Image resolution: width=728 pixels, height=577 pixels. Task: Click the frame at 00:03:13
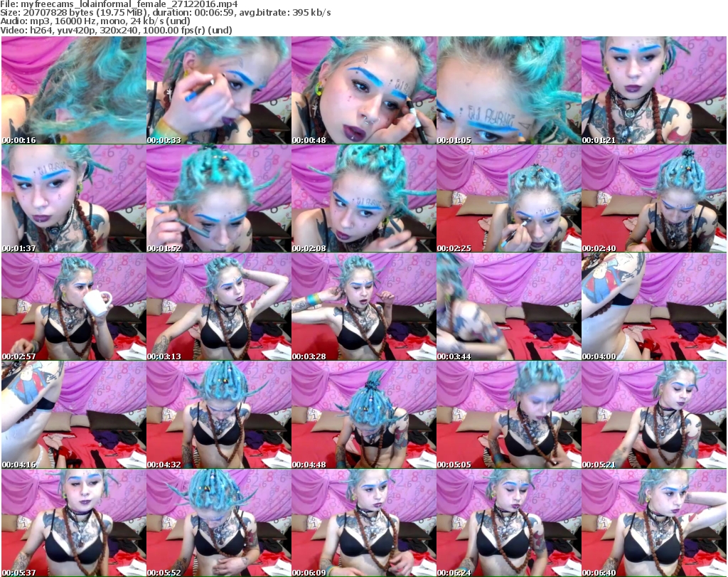tap(219, 307)
